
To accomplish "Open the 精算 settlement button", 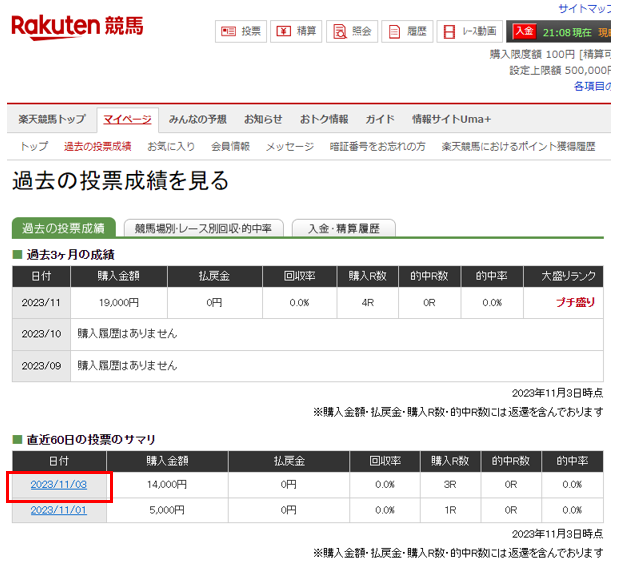I will [296, 31].
